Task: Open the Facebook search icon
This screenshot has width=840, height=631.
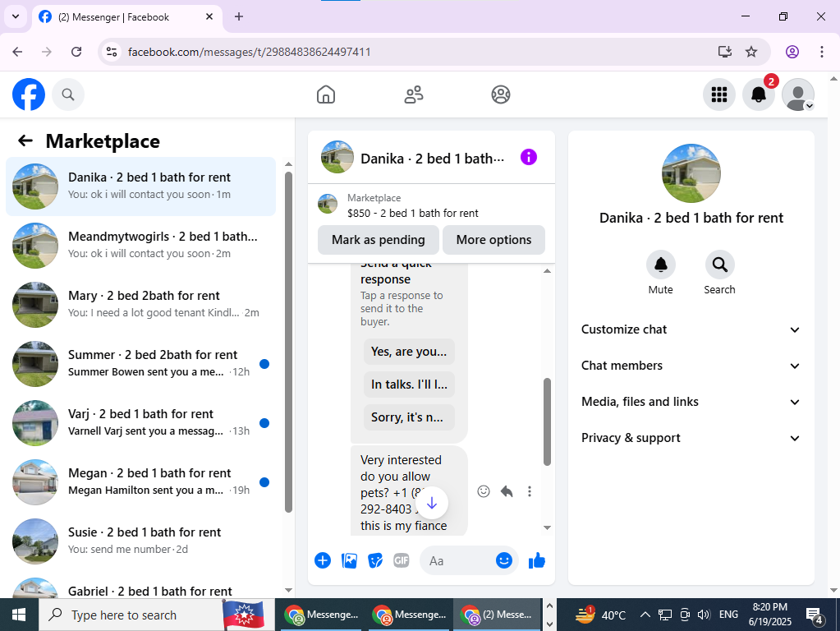Action: click(68, 94)
